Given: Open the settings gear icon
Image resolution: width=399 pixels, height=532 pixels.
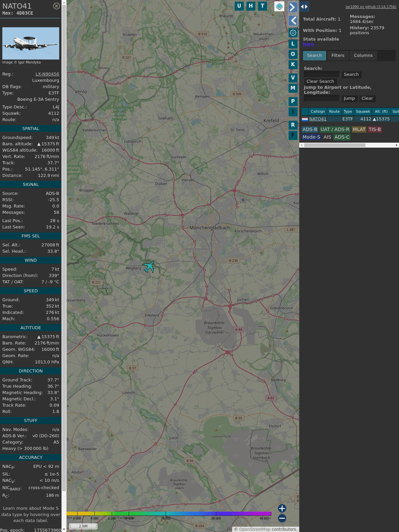Looking at the screenshot, I should 293,33.
